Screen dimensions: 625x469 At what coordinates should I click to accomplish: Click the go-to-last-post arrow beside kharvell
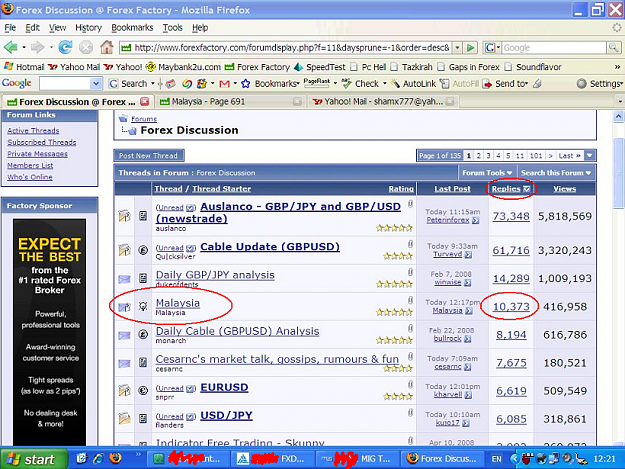coord(468,395)
